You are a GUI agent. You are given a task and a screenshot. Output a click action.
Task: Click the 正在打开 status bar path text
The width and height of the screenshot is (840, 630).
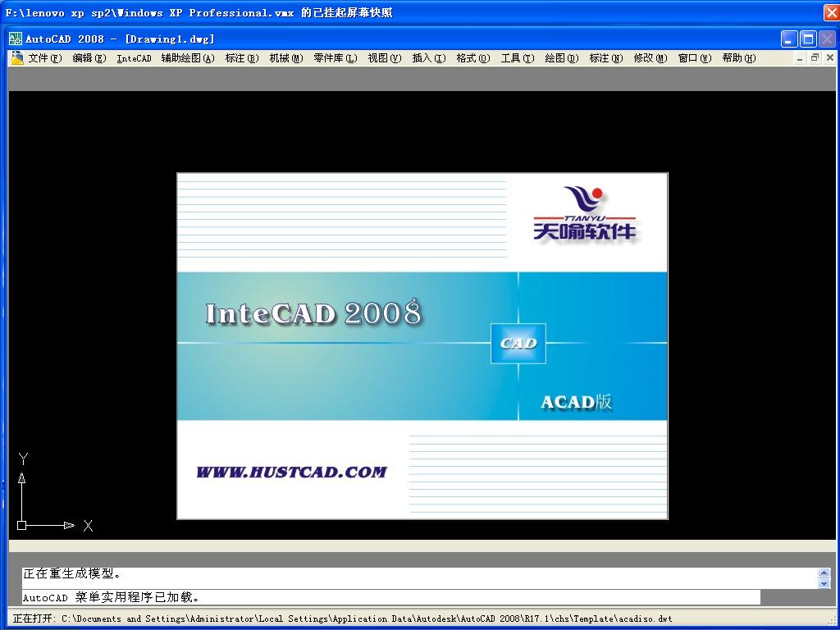click(x=342, y=619)
